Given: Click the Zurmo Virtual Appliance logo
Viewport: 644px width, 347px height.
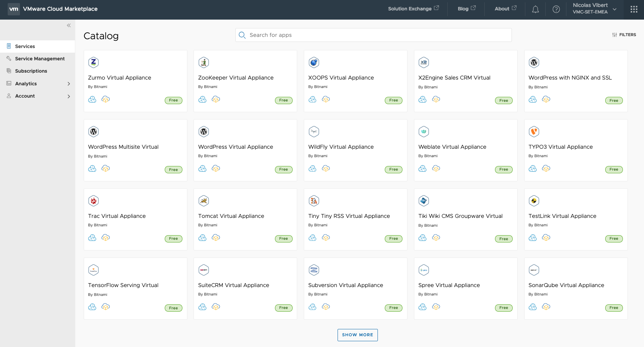Looking at the screenshot, I should click(93, 62).
